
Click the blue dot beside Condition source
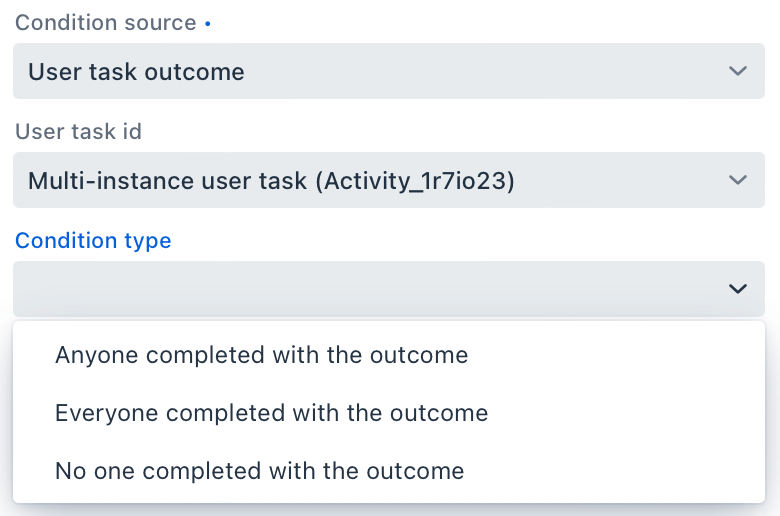pyautogui.click(x=207, y=24)
